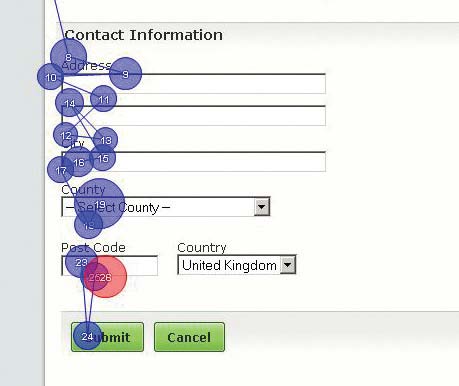The image size is (459, 386).
Task: Click the green Cancel button
Action: 189,337
